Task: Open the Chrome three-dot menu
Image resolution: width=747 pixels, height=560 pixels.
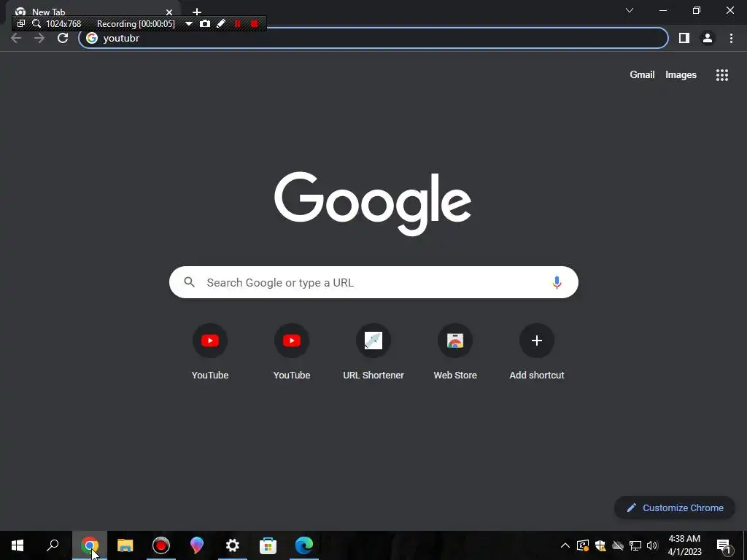Action: [x=731, y=38]
